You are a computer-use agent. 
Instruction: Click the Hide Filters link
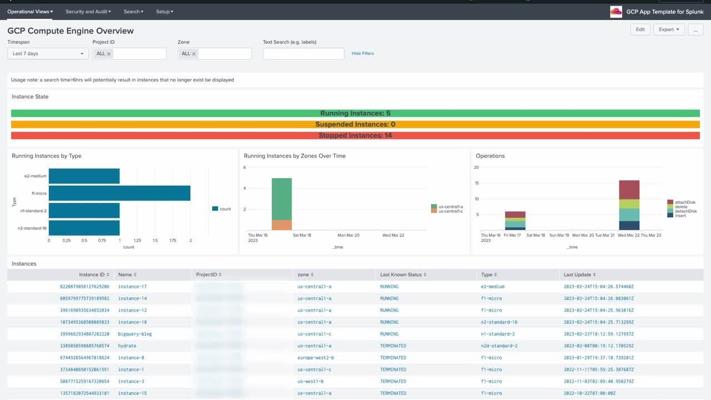click(x=362, y=54)
